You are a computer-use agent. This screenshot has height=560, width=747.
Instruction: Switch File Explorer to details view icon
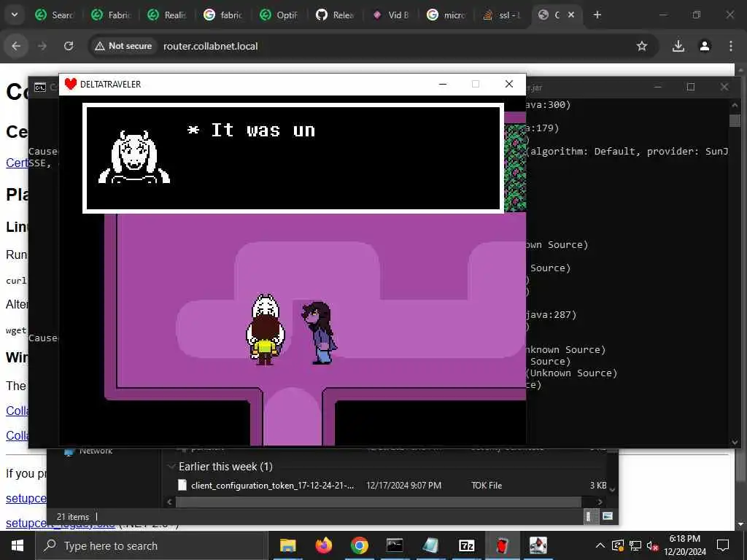point(589,516)
